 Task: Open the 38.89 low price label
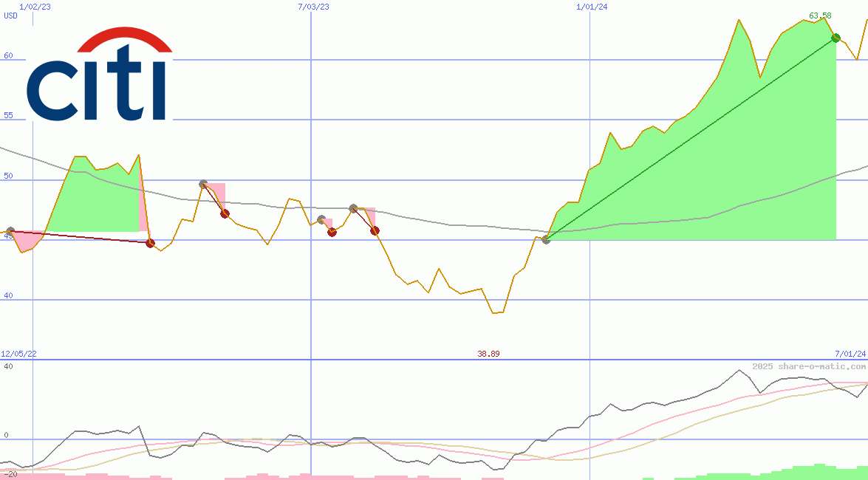click(x=487, y=354)
